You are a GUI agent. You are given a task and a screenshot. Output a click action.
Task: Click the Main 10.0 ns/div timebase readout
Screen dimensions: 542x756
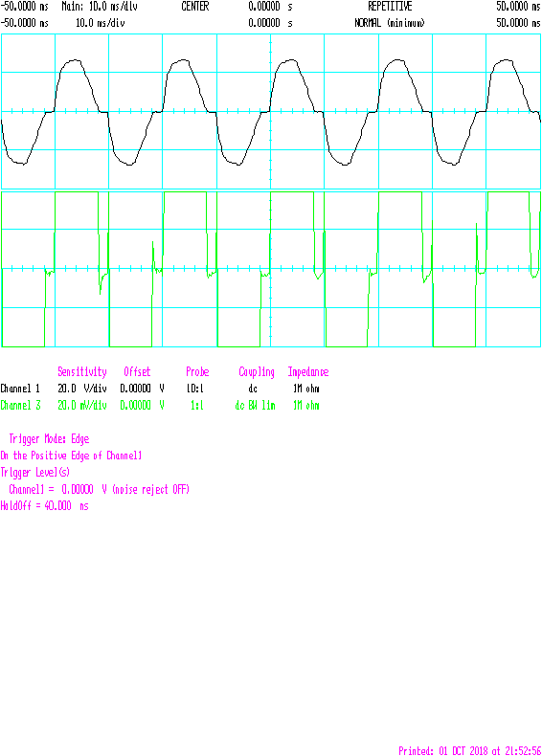(x=100, y=7)
